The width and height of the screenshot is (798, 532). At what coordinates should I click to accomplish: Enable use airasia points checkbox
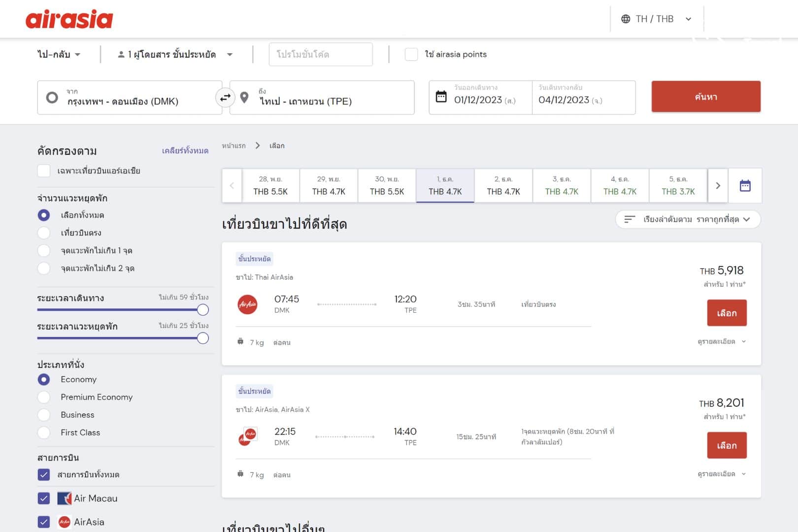click(411, 54)
